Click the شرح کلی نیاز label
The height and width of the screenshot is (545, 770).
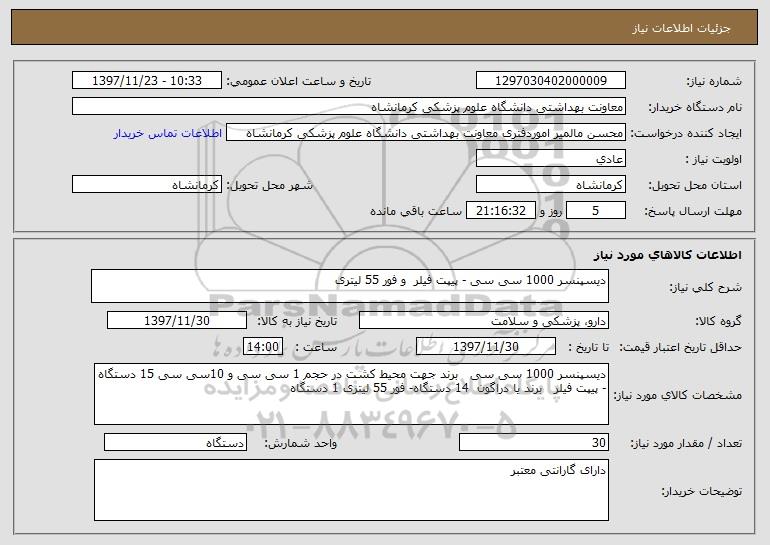[x=706, y=287]
